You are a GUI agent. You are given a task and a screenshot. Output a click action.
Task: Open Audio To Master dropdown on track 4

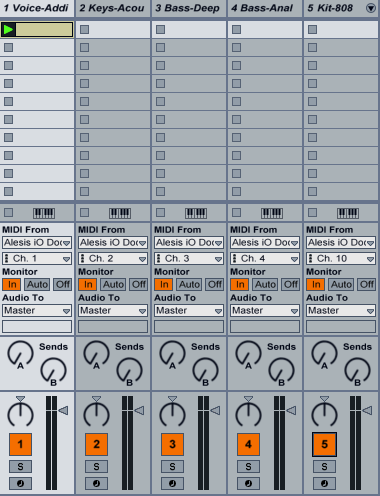point(265,311)
